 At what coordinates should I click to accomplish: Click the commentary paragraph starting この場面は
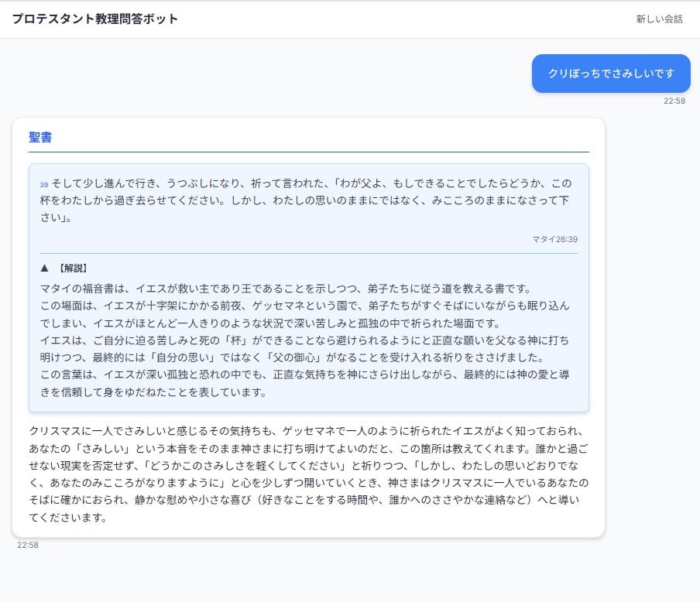pyautogui.click(x=308, y=314)
